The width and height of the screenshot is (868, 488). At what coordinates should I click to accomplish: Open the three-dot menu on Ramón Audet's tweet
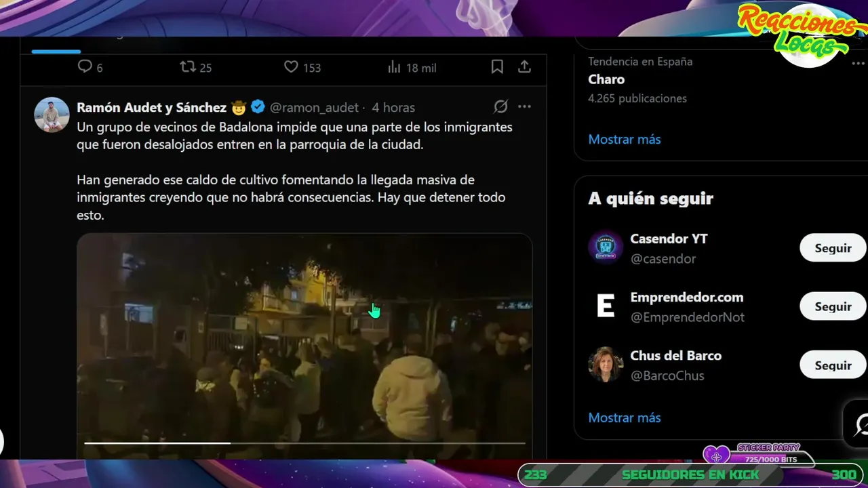[x=524, y=106]
